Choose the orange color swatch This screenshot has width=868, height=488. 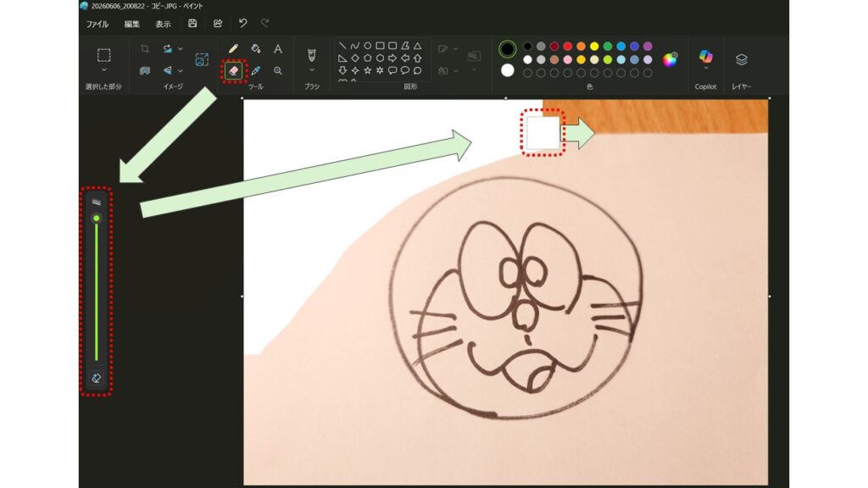(x=581, y=47)
